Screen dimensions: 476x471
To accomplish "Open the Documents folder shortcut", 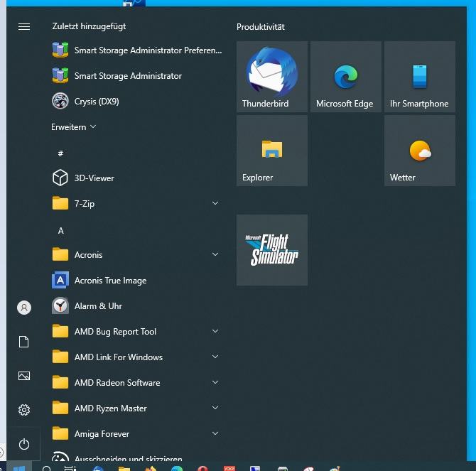I will pos(24,342).
